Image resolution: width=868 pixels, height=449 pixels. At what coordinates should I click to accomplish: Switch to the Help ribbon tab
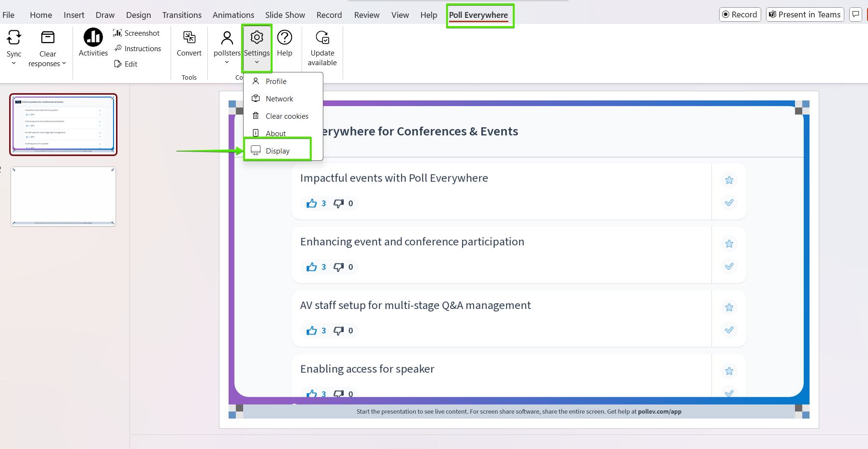click(429, 15)
